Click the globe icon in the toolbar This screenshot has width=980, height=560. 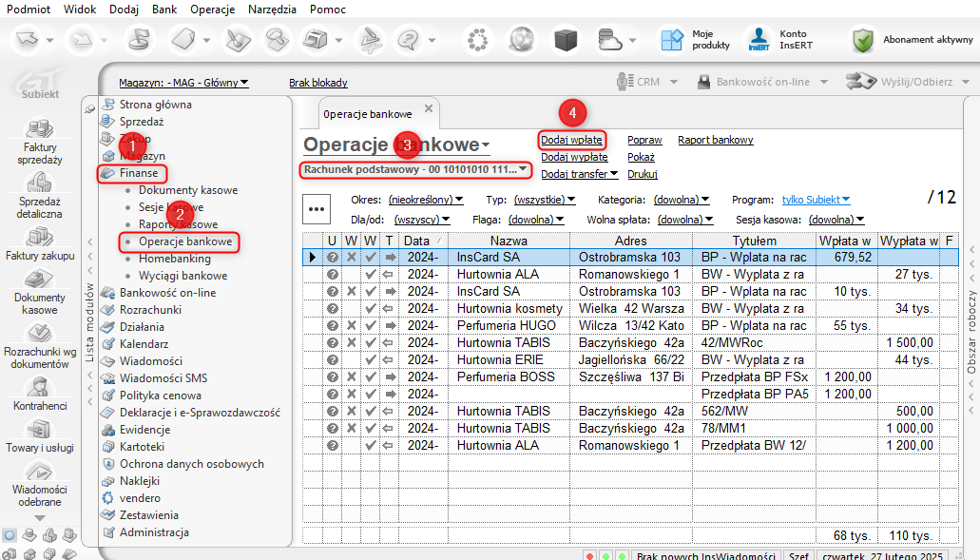coord(521,40)
